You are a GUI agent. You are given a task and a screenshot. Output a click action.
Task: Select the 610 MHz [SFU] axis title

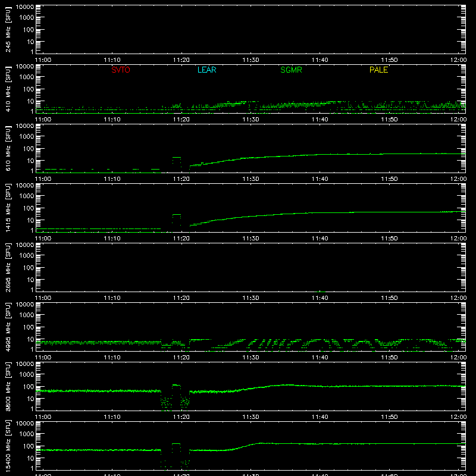[8, 149]
